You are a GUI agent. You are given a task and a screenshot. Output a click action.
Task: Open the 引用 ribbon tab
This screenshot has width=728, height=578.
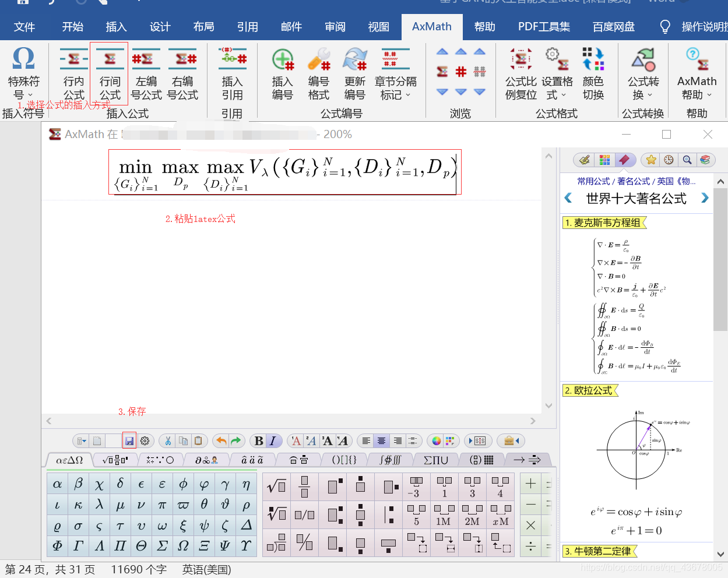click(248, 27)
